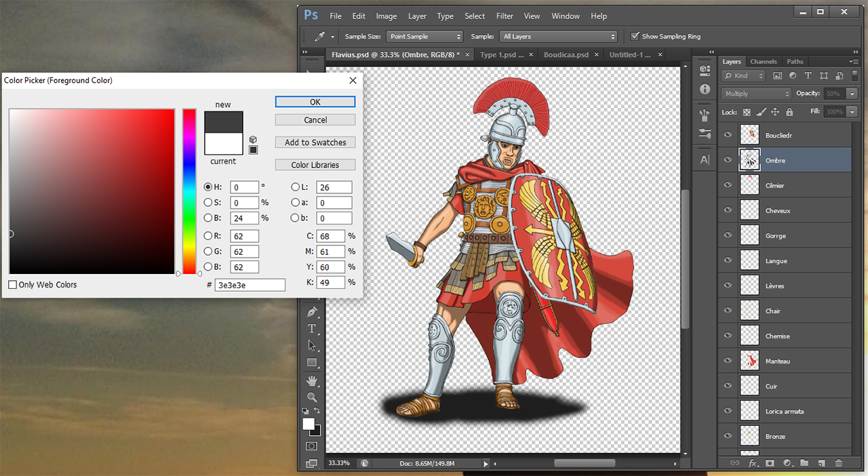
Task: Select the S saturation radio button
Action: (x=208, y=202)
